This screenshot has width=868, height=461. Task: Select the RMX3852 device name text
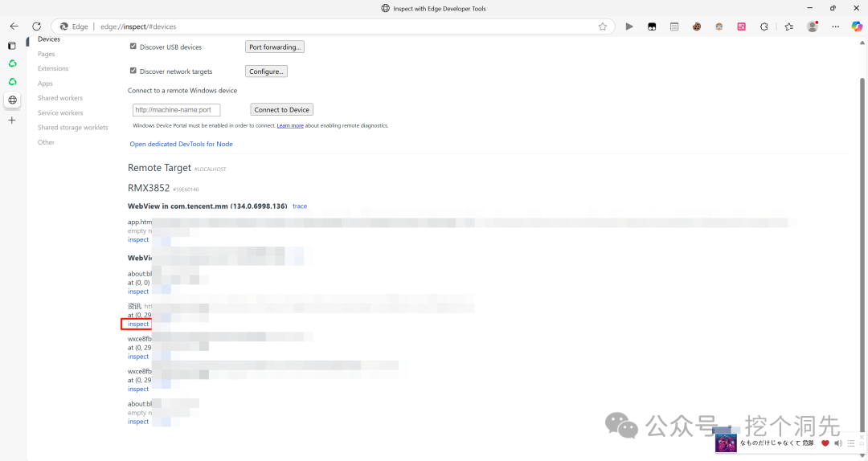(x=149, y=188)
